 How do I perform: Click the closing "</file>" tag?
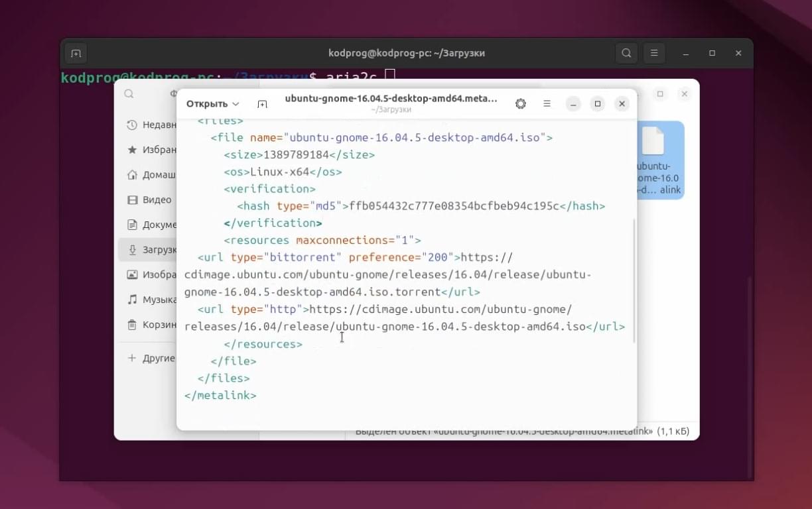(x=234, y=361)
